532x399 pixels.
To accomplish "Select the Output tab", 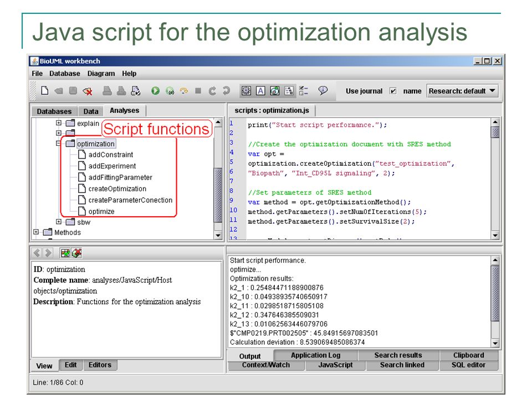I will (x=250, y=356).
